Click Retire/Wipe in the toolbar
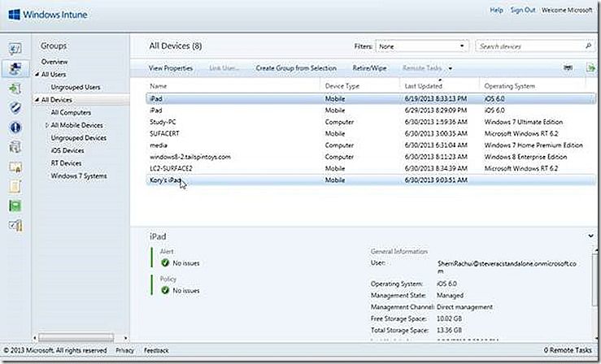 369,68
